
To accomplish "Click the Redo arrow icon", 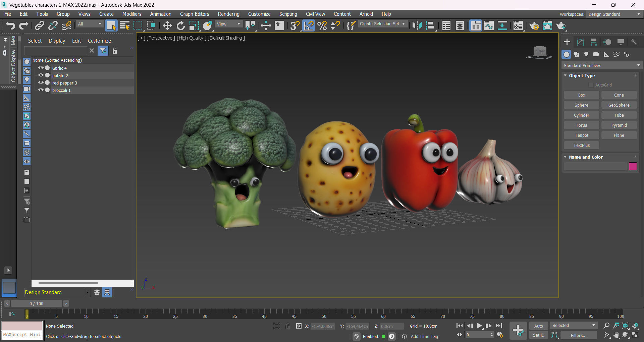I will tap(23, 25).
